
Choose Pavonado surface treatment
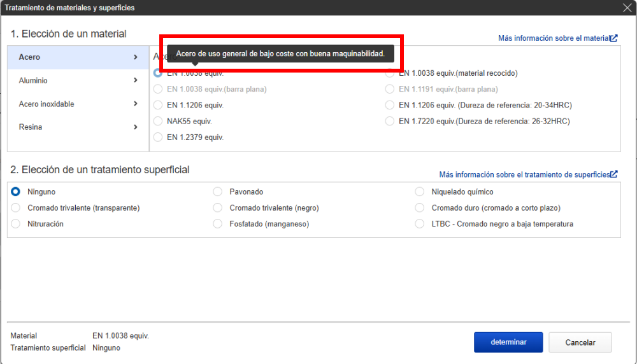217,192
